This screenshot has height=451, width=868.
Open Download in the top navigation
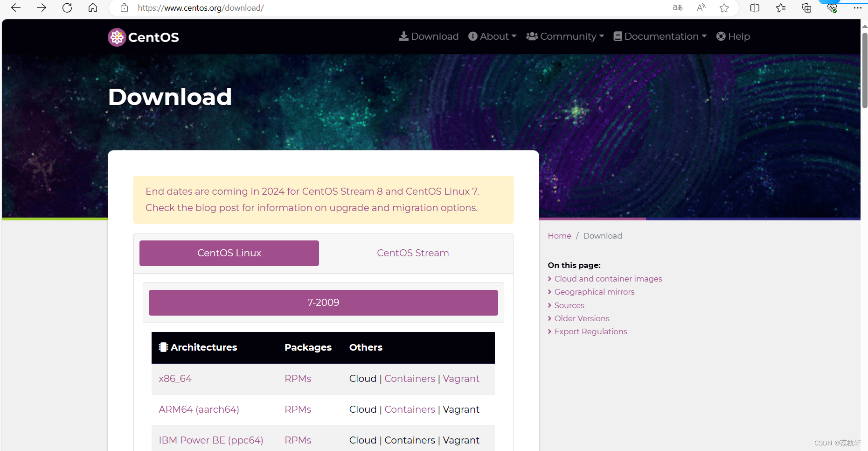(429, 36)
